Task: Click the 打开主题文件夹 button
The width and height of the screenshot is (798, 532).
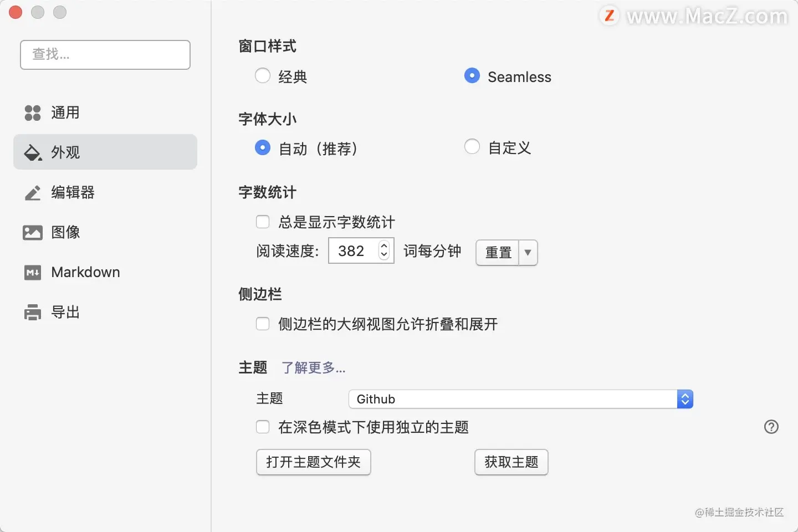Action: click(x=314, y=462)
